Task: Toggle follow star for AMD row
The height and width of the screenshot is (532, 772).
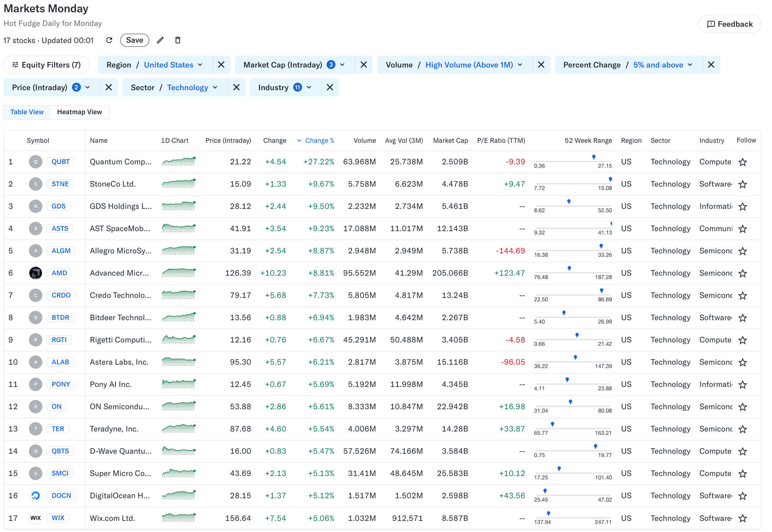Action: point(742,273)
